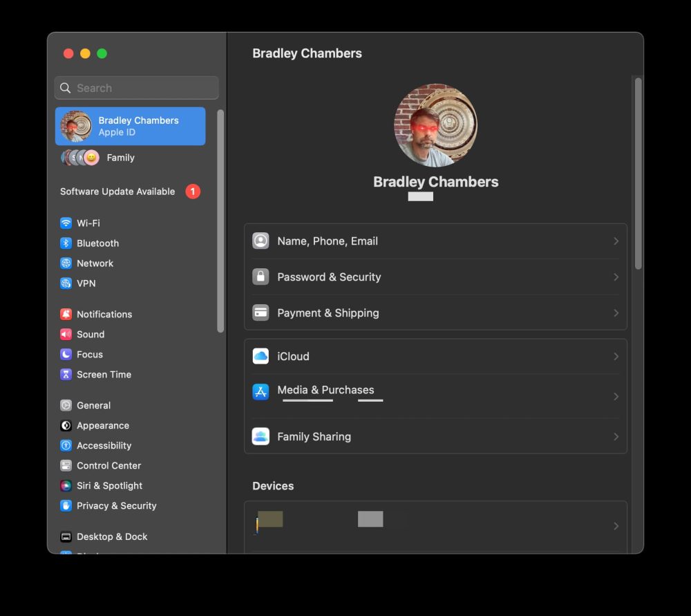Select the Accessibility icon

pos(66,445)
